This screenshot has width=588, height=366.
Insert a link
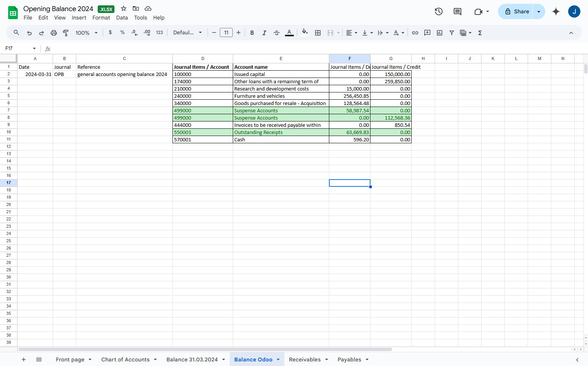pos(415,33)
